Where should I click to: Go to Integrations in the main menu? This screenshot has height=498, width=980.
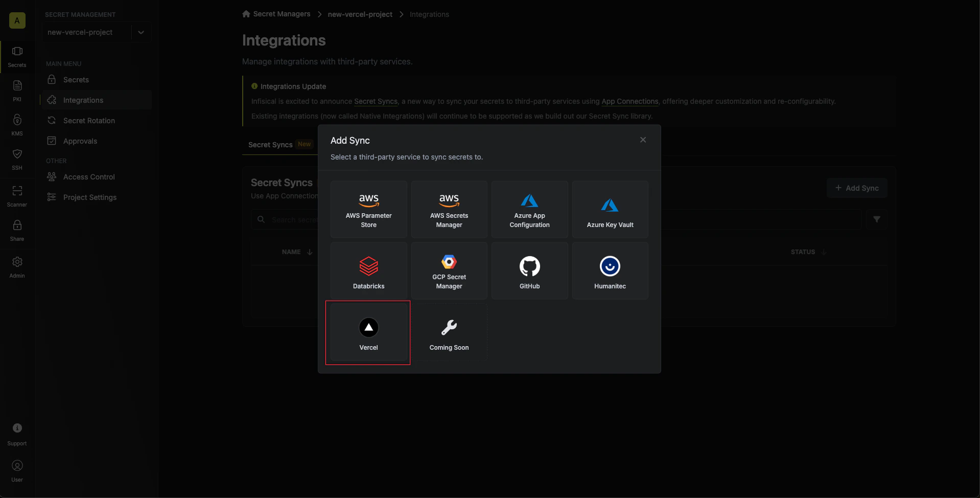coord(97,100)
